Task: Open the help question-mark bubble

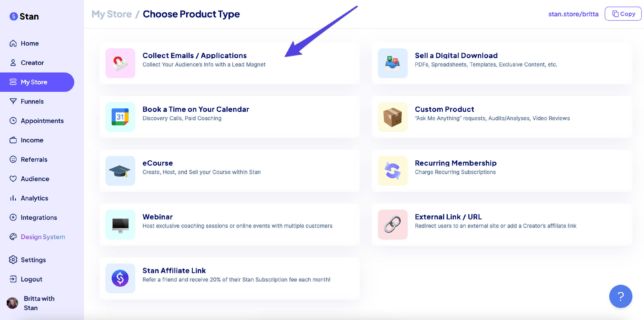Action: (x=621, y=296)
